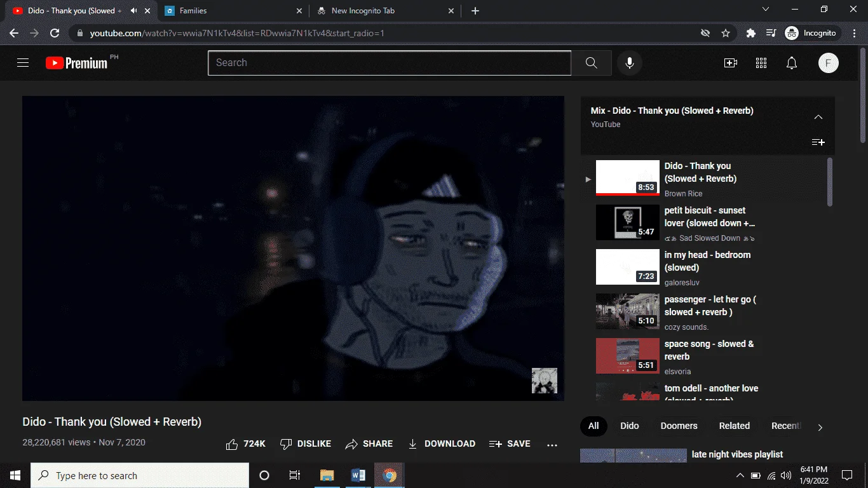Collapse the Mix playlist panel
The width and height of the screenshot is (868, 488).
point(818,117)
